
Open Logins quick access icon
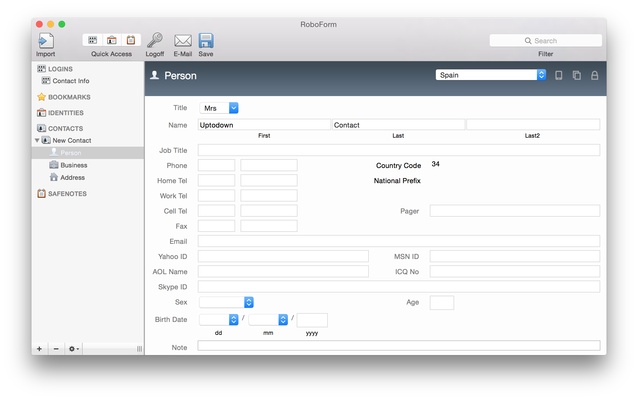click(93, 40)
